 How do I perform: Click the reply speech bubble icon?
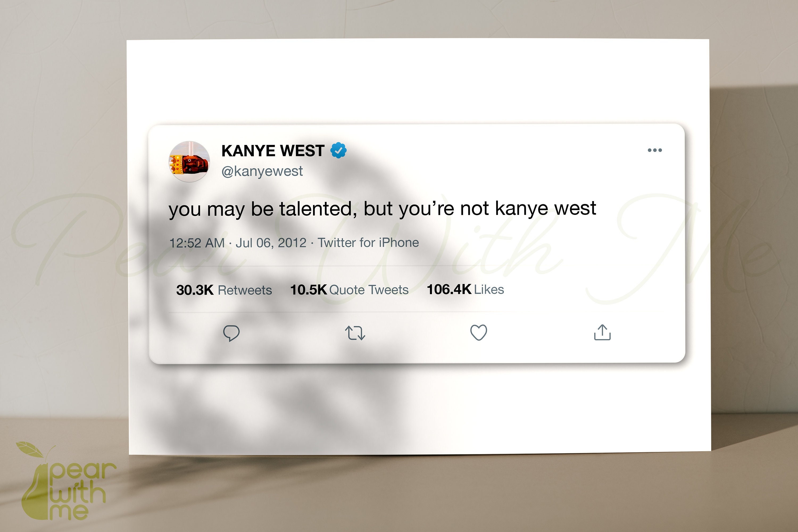(231, 333)
